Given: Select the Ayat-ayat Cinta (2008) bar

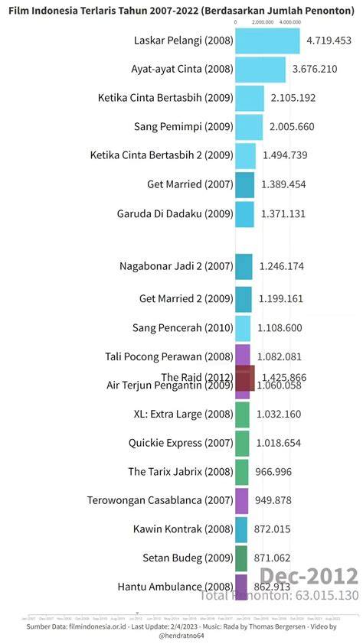Looking at the screenshot, I should pyautogui.click(x=260, y=70).
